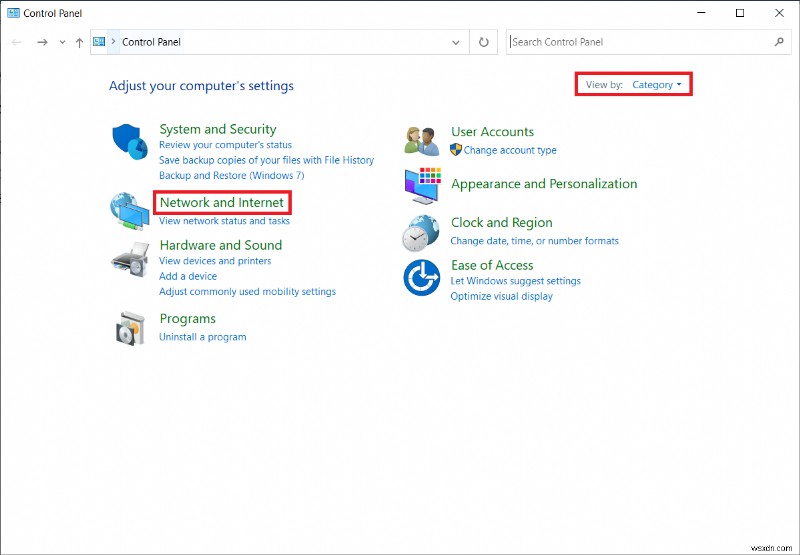
Task: Click the Hardware and Sound printer icon
Action: click(x=128, y=260)
